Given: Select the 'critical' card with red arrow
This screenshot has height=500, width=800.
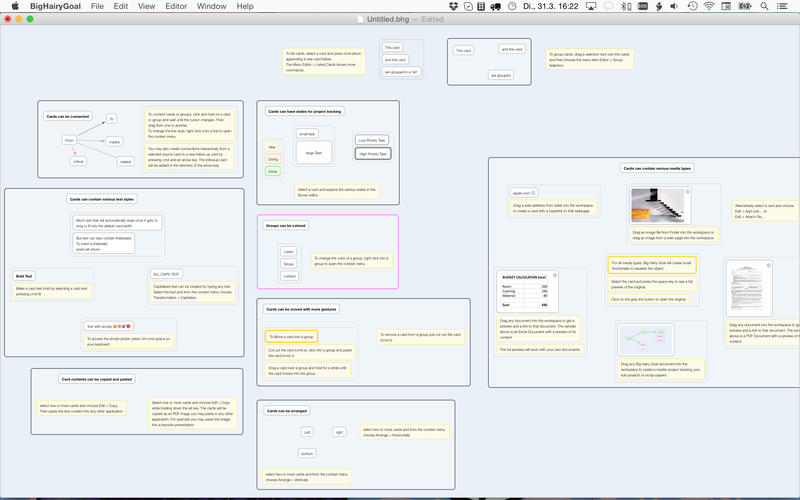Looking at the screenshot, I should point(78,160).
